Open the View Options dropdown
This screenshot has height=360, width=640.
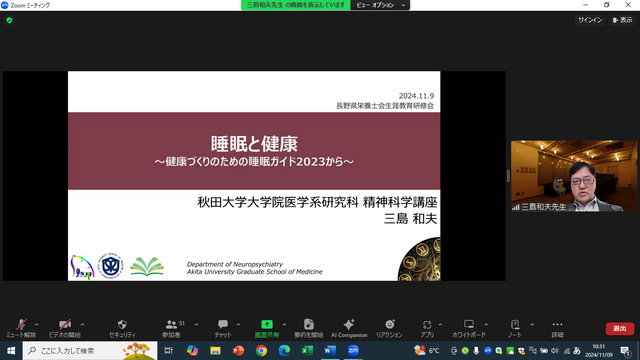380,5
